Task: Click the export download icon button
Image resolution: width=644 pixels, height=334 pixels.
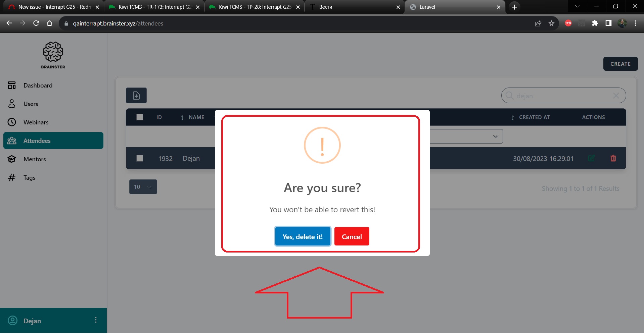Action: coord(136,96)
